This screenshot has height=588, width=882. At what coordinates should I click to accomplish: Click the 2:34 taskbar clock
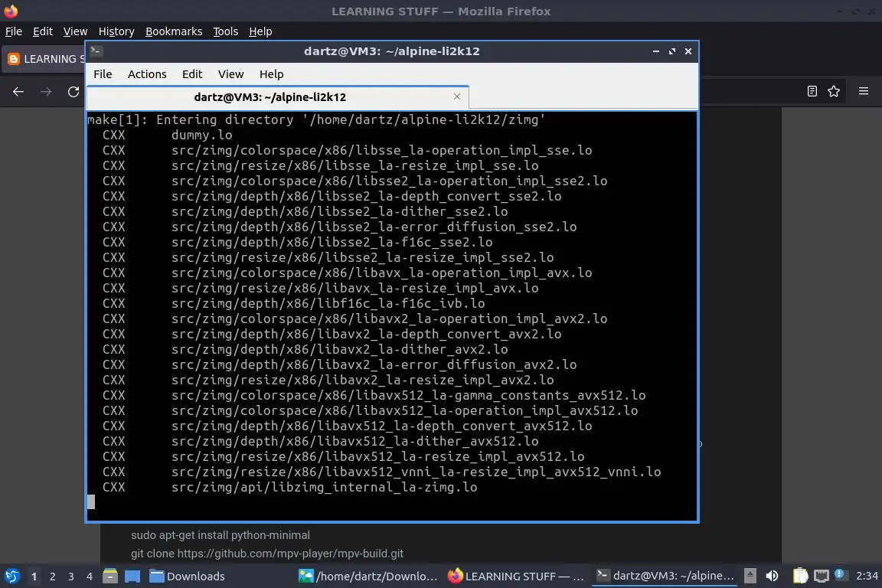coord(866,576)
